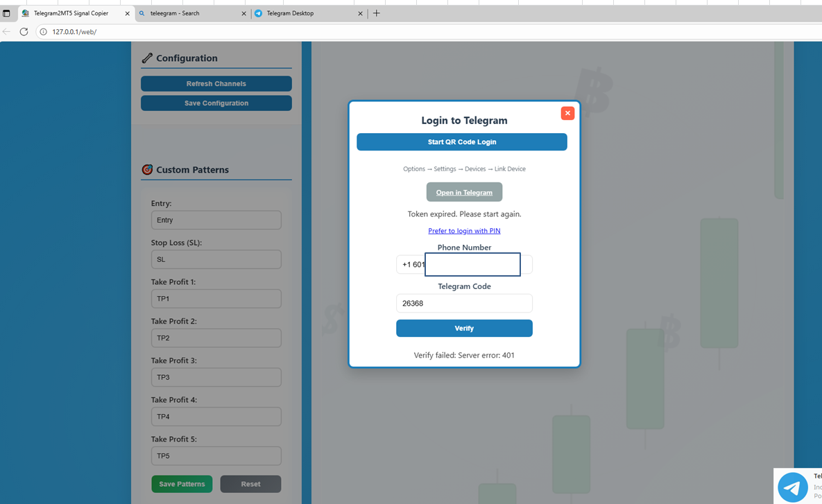Click the browser reload icon

pyautogui.click(x=24, y=32)
